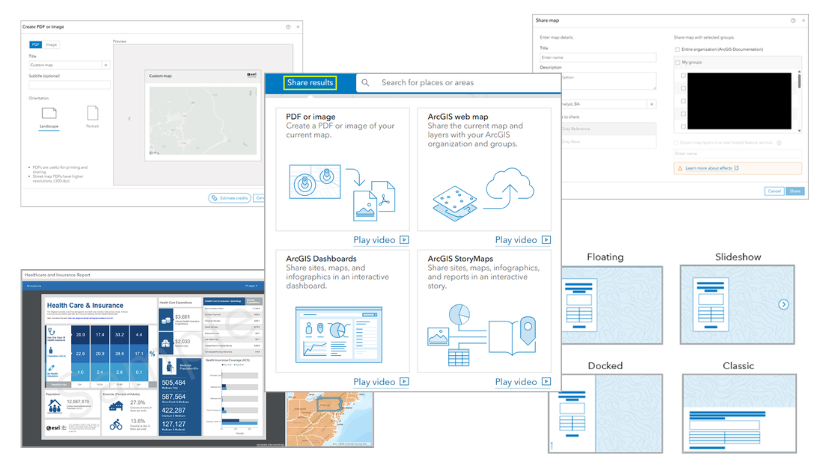Click Play video under ArcGIS StoryMaps
This screenshot has width=826, height=465.
coord(523,382)
